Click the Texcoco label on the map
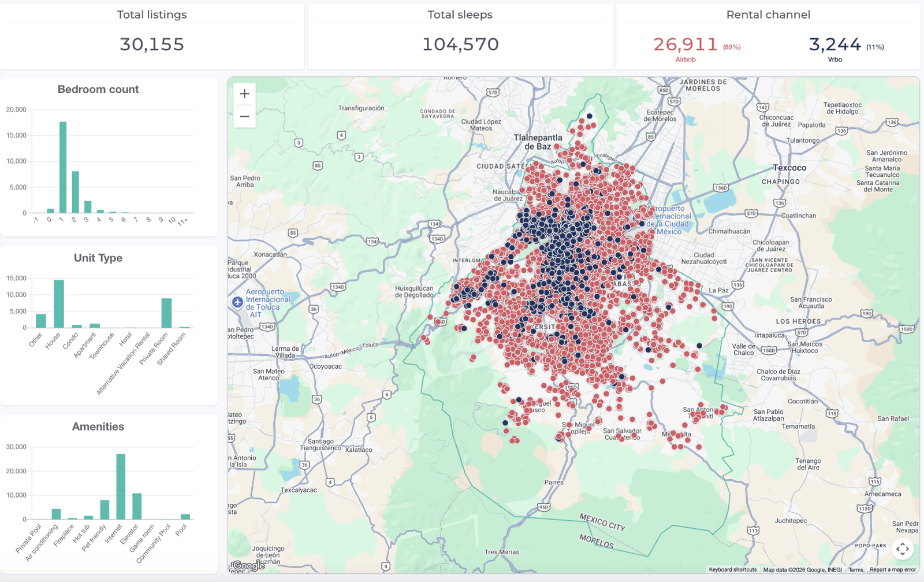 [789, 168]
